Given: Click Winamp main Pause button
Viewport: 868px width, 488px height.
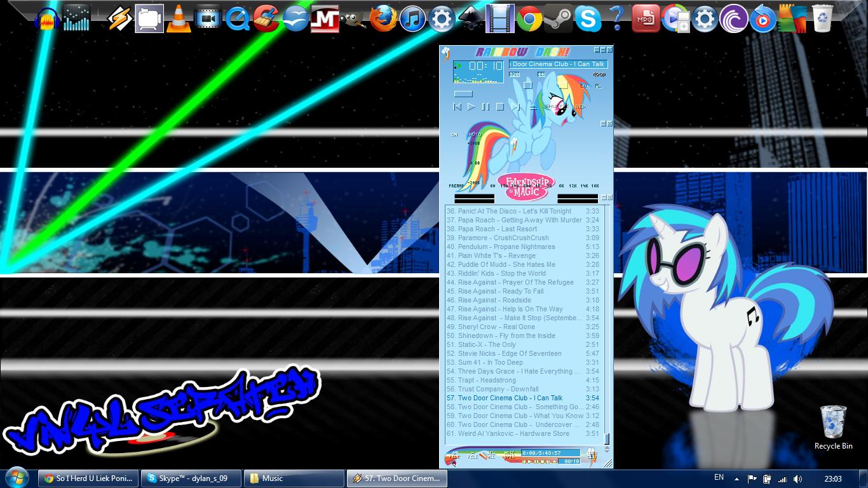Looking at the screenshot, I should point(485,107).
